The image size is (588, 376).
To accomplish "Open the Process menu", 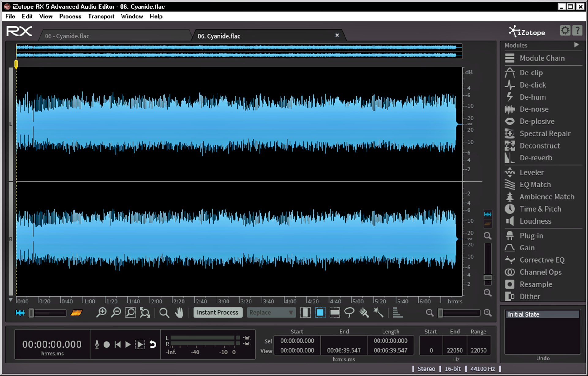I will tap(70, 17).
